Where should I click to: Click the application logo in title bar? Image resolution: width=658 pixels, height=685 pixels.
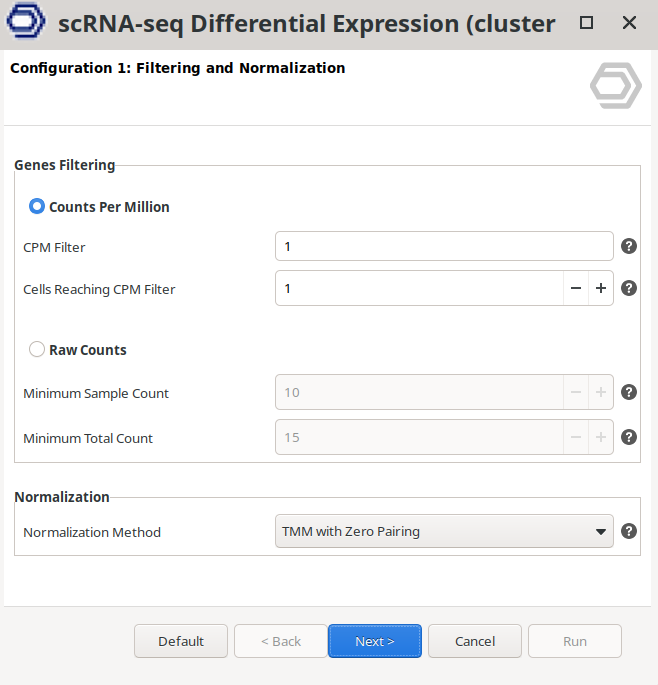click(x=26, y=23)
